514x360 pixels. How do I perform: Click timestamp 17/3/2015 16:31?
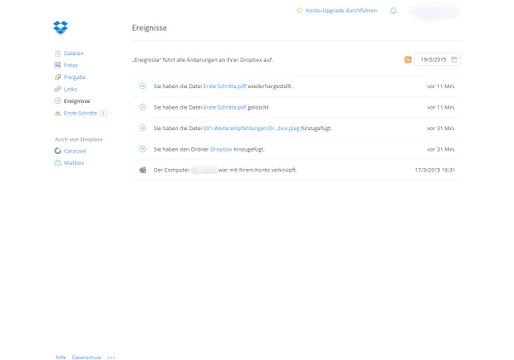point(435,170)
